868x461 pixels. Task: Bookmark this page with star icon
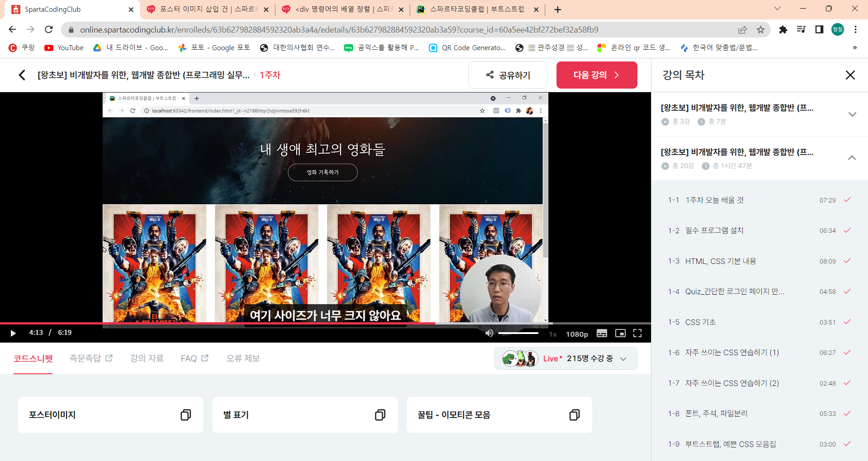tap(760, 30)
